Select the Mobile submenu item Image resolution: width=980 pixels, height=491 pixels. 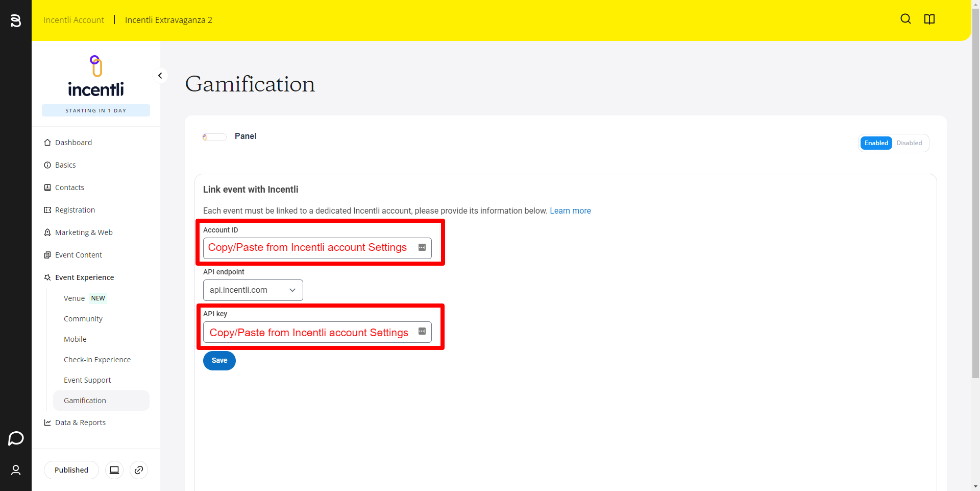(x=75, y=339)
